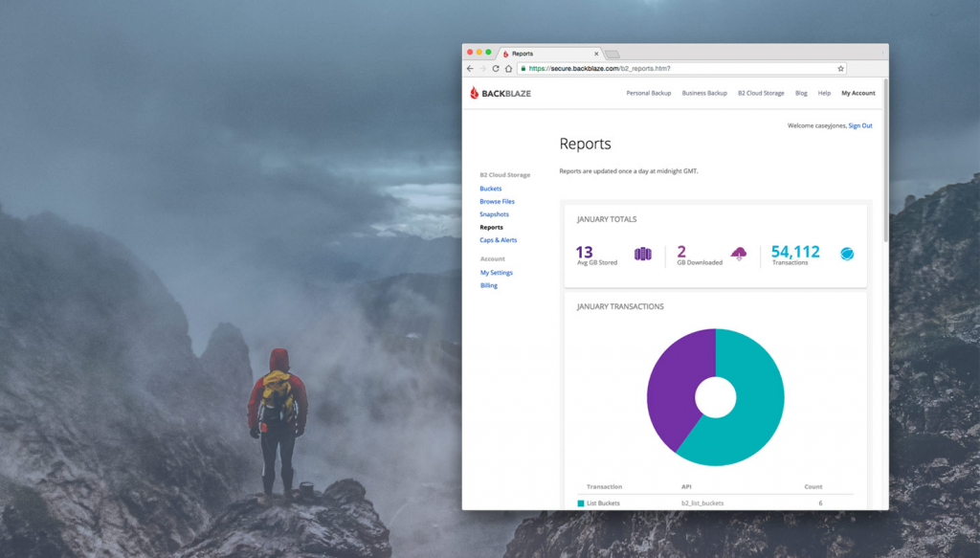Image resolution: width=980 pixels, height=558 pixels.
Task: Open the B2 Cloud Storage menu item
Action: pos(761,93)
